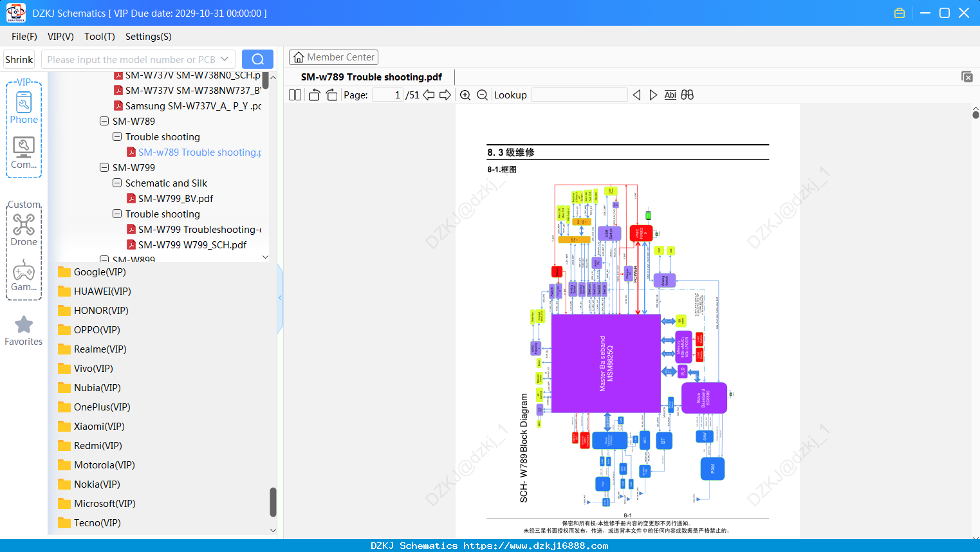Screen dimensions: 980x552
Task: Open the HUAWEI(VIP) folder
Action: pos(94,291)
